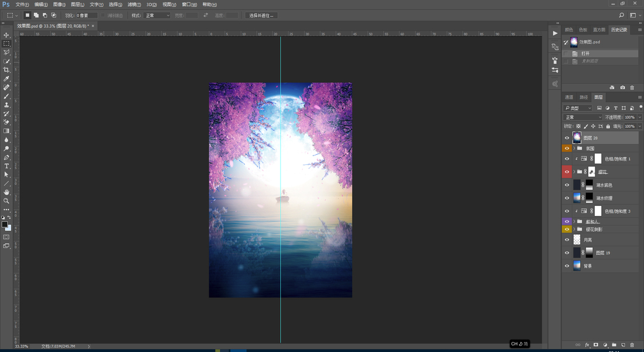Select the Quick Selection tool

[6, 61]
